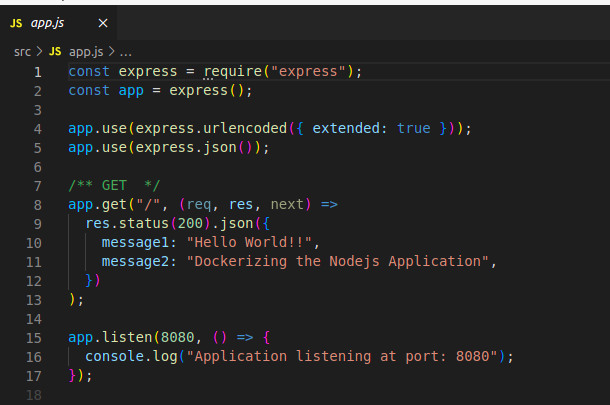Click the JS file icon in the app.js tab

point(16,22)
